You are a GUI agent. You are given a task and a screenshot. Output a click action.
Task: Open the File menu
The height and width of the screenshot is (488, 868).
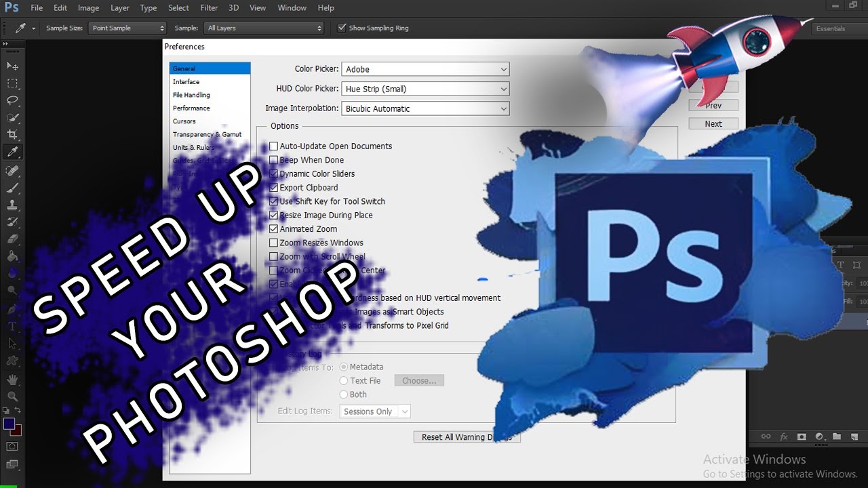tap(37, 8)
